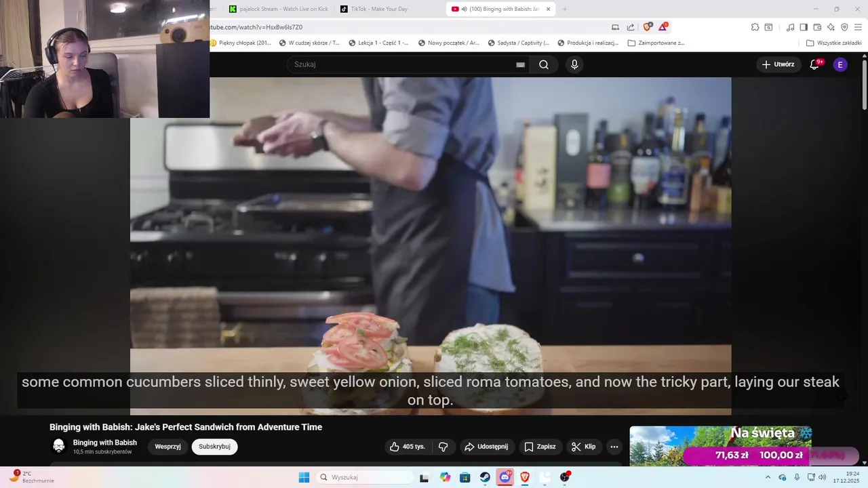
Task: Open Steam from the taskbar
Action: click(x=485, y=477)
